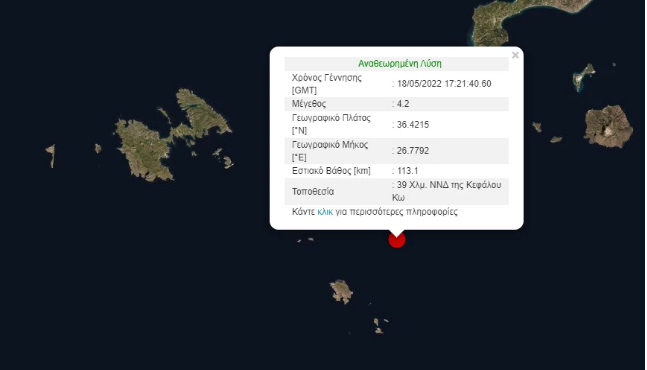
Task: Click the elongated island above the volcanic island
Action: (583, 77)
